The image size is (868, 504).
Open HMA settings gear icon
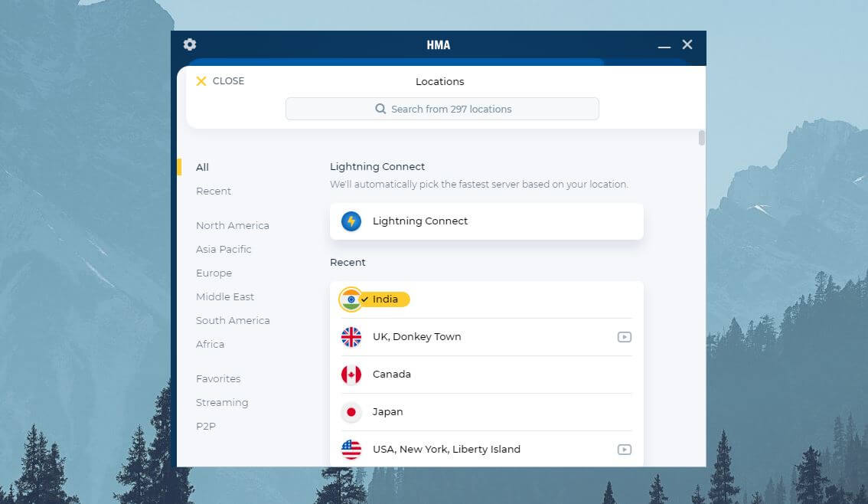(190, 44)
